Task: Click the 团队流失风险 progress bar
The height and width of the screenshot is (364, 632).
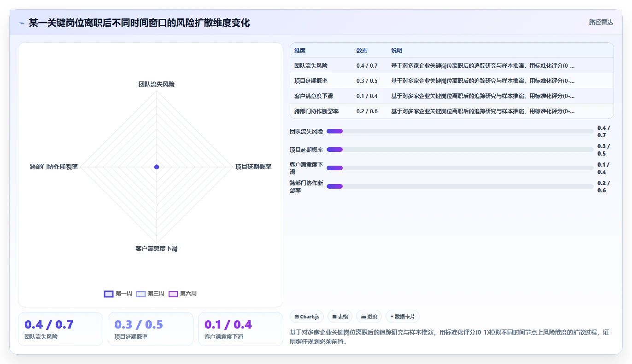Action: pyautogui.click(x=460, y=131)
